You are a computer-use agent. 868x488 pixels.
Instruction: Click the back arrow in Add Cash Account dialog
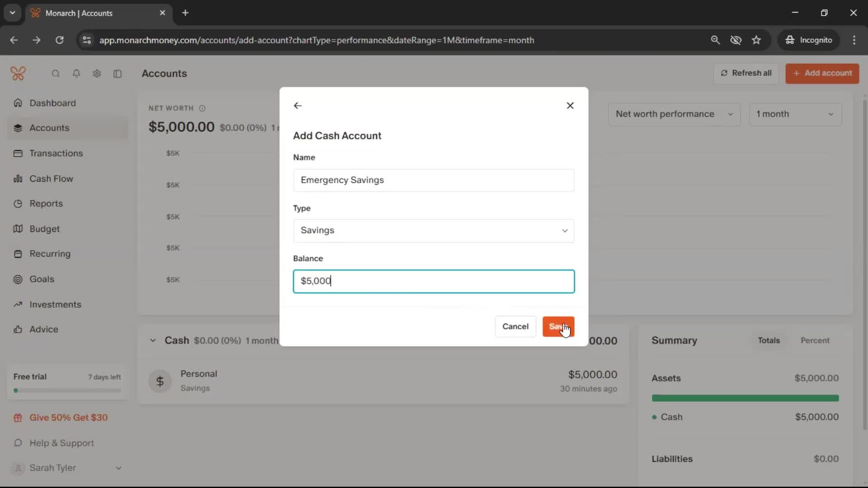[x=297, y=105]
